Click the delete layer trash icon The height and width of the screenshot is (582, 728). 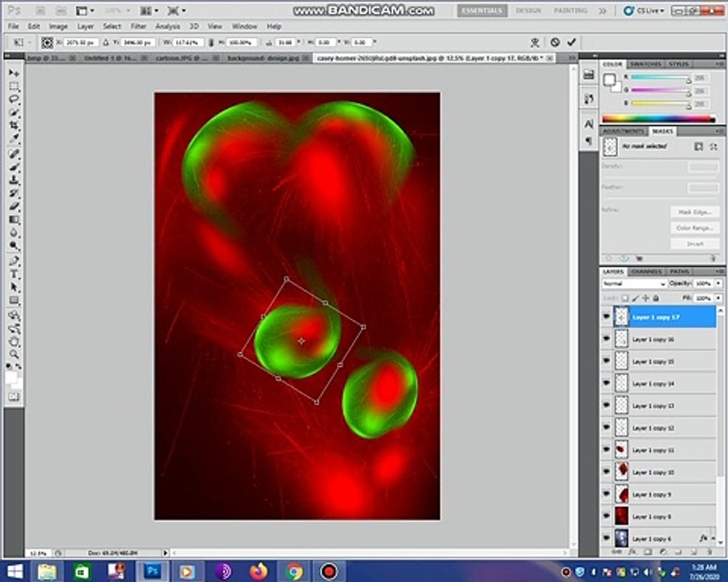tap(709, 552)
